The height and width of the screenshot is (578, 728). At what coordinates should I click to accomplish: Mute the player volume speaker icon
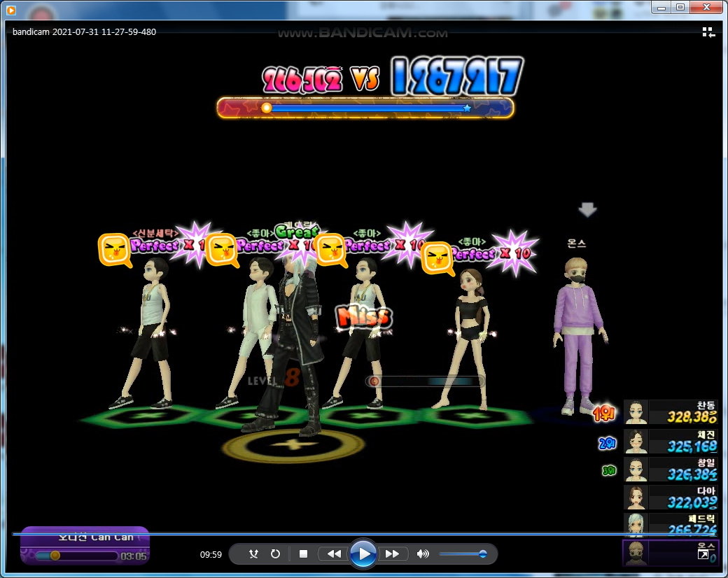point(423,554)
